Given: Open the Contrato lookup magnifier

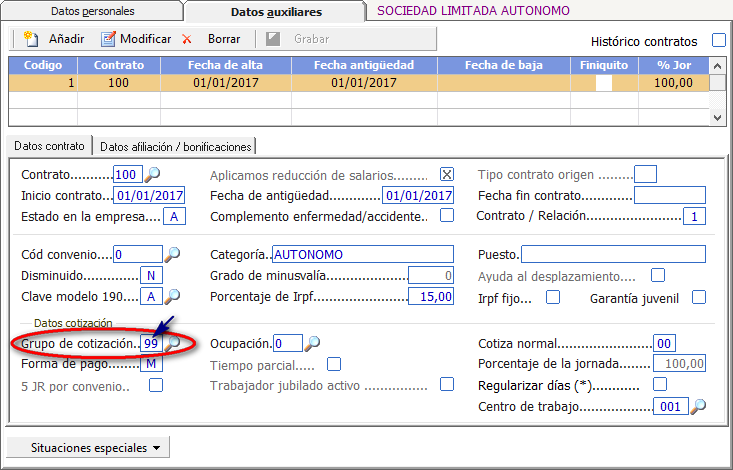Looking at the screenshot, I should tap(152, 175).
